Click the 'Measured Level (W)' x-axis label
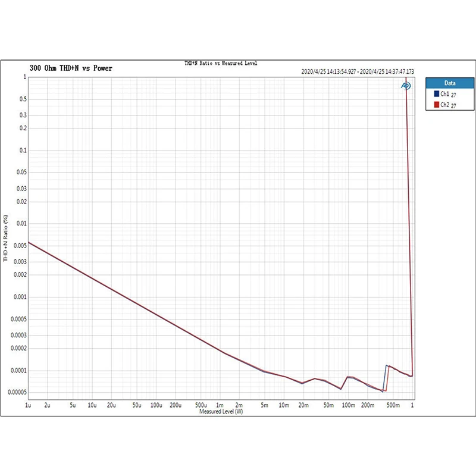Viewport: 476px width, 476px height. coord(221,411)
